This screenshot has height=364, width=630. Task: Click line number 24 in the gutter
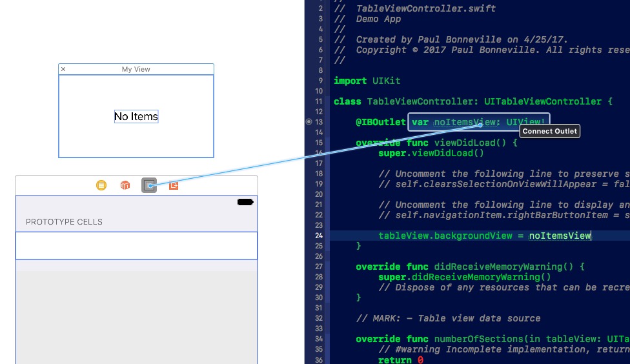pos(320,236)
